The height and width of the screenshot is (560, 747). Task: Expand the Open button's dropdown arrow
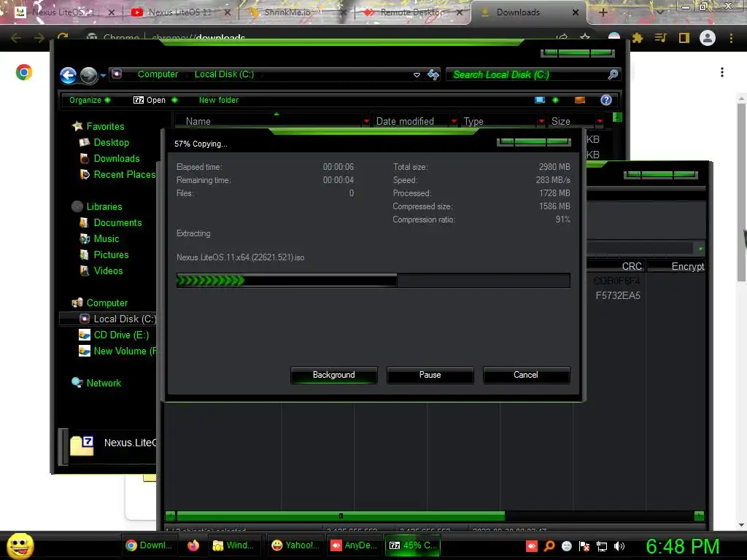point(174,100)
